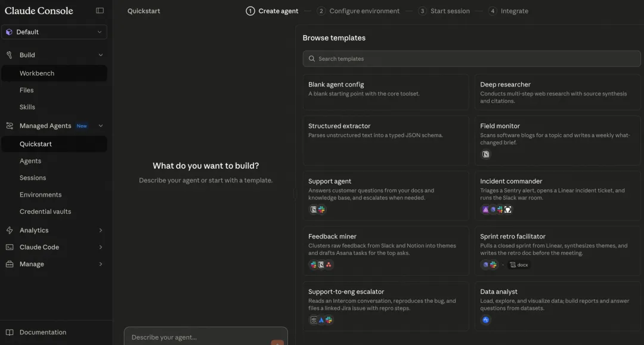Image resolution: width=644 pixels, height=345 pixels.
Task: Go to the Environments page
Action: pyautogui.click(x=41, y=195)
